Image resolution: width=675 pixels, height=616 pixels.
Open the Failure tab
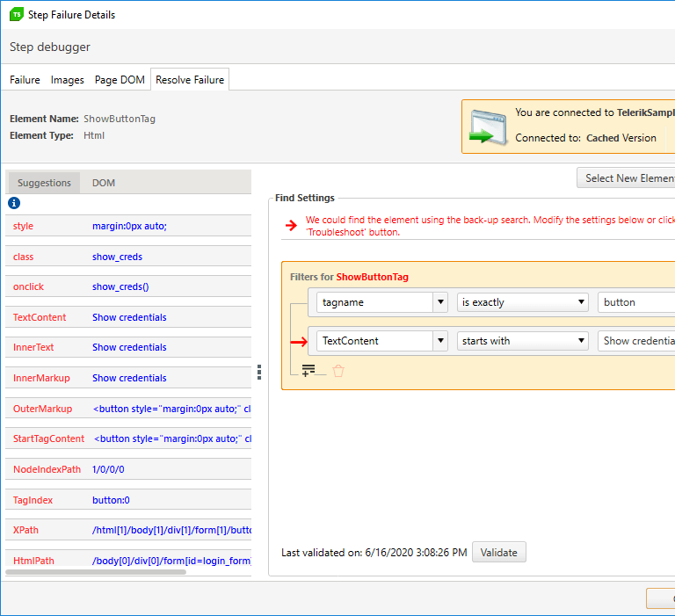click(x=25, y=80)
